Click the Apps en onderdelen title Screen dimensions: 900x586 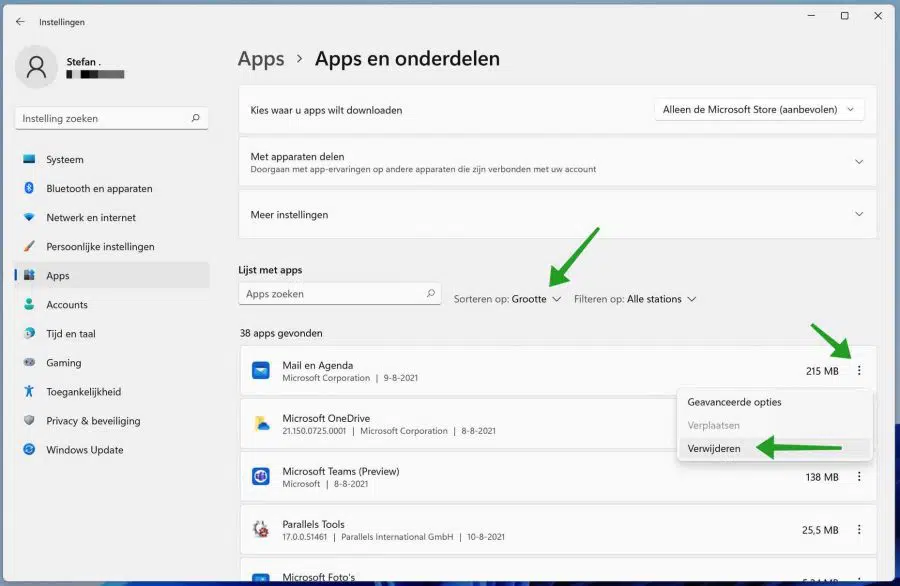tap(407, 59)
